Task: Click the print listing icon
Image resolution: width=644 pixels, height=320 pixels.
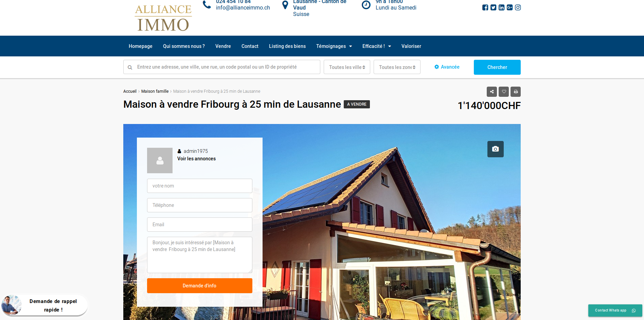Action: 516,92
